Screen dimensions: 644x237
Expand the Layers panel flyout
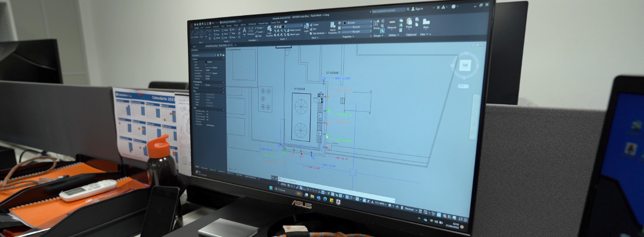click(284, 39)
